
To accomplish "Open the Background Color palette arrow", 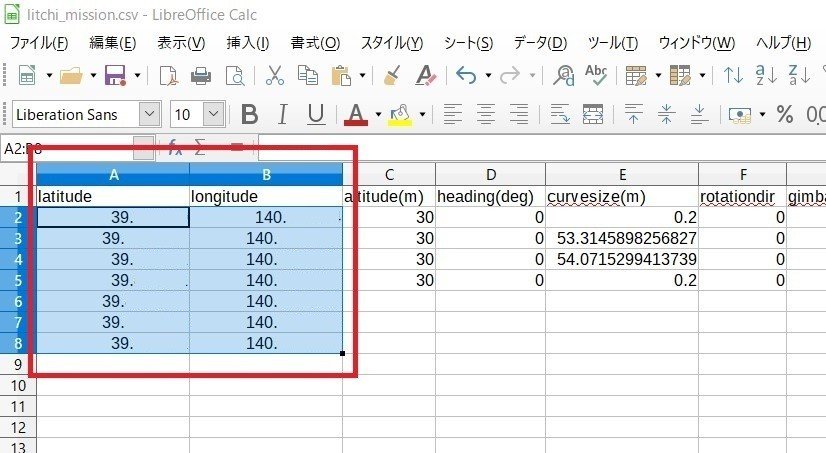I will coord(422,114).
